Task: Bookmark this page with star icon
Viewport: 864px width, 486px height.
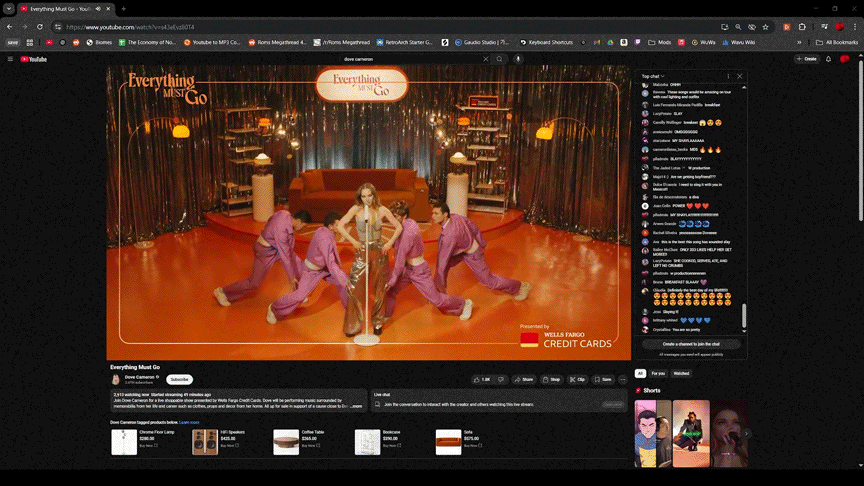Action: (x=765, y=27)
